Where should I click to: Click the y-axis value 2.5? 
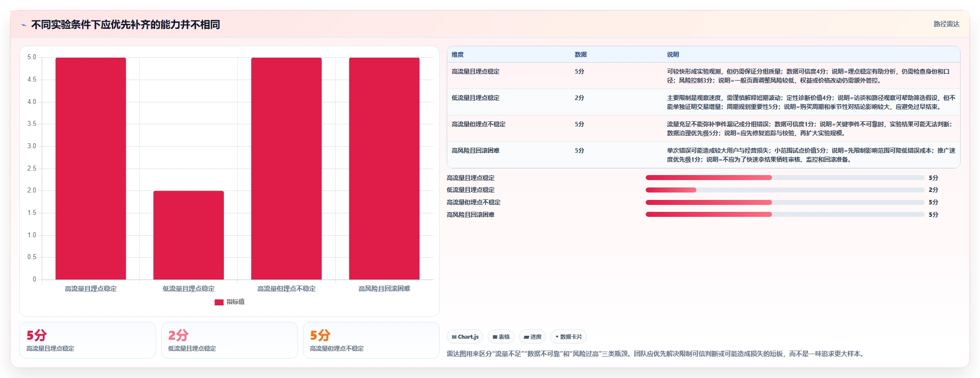coord(32,168)
